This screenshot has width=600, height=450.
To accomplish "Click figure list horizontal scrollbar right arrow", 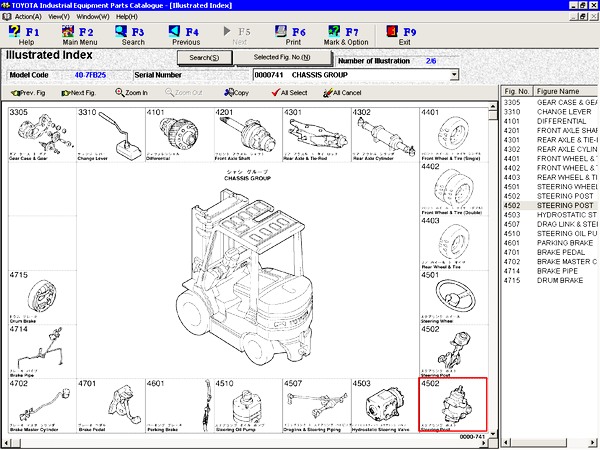I will point(593,443).
